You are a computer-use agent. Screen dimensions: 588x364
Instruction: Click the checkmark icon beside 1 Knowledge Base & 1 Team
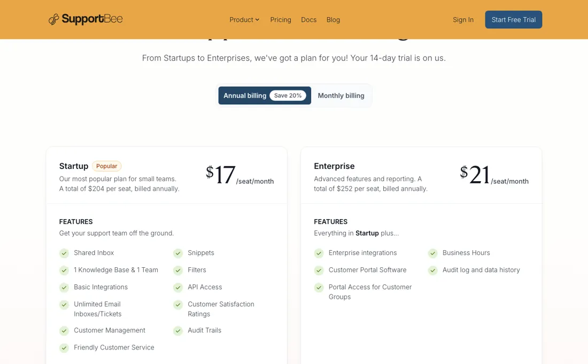point(64,270)
